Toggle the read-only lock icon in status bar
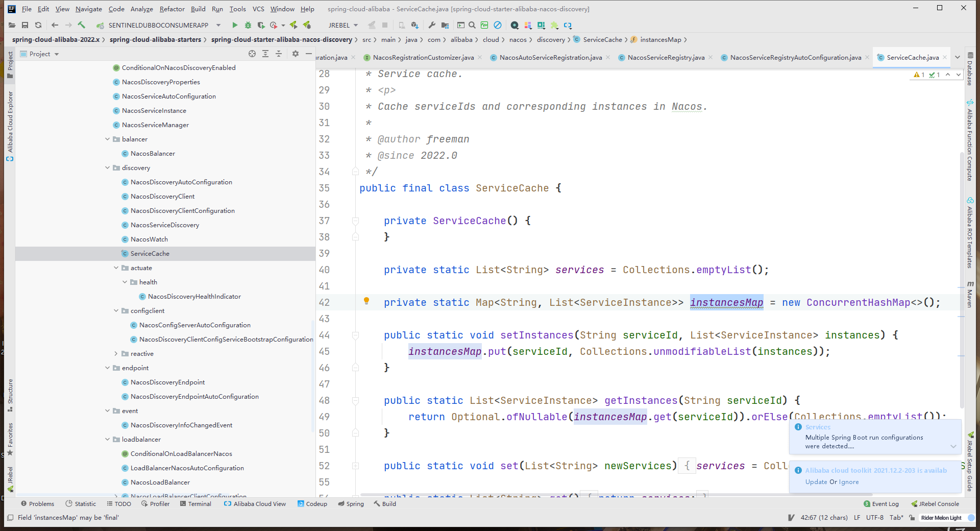This screenshot has height=531, width=980. (912, 517)
